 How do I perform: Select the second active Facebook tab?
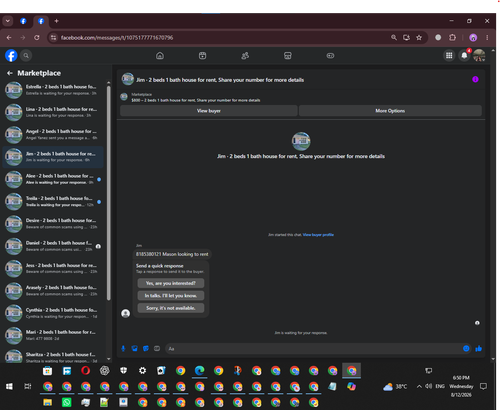click(x=41, y=21)
